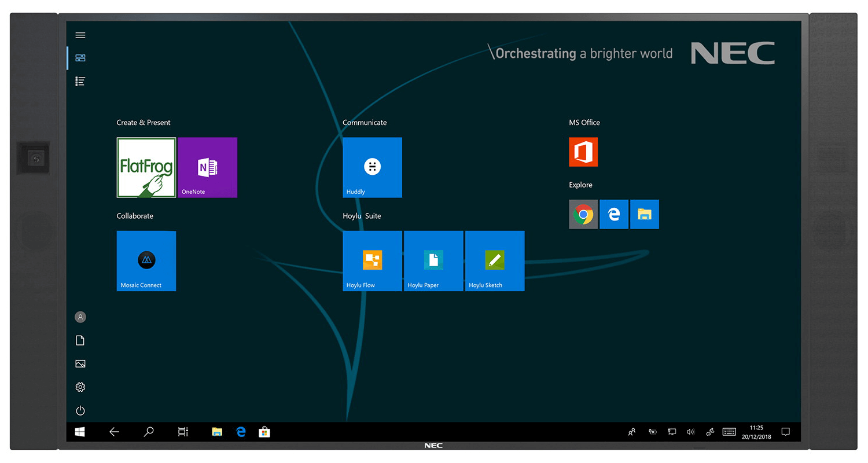Screen dimensions: 868x463
Task: Click the taskbar Back arrow
Action: [x=115, y=432]
